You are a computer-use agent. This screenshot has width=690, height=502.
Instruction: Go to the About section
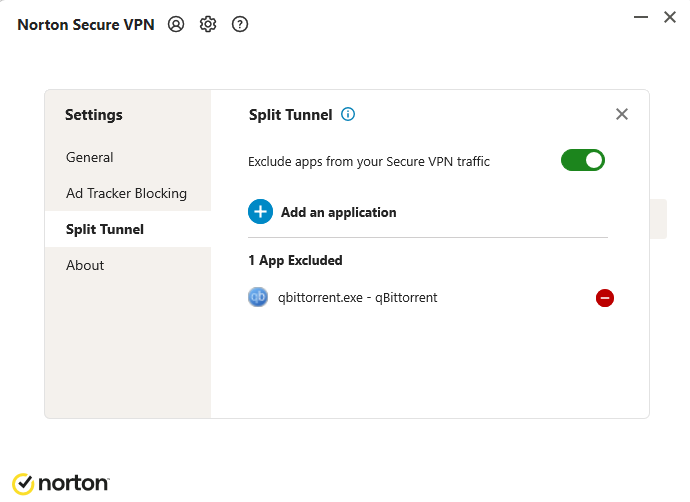(85, 265)
